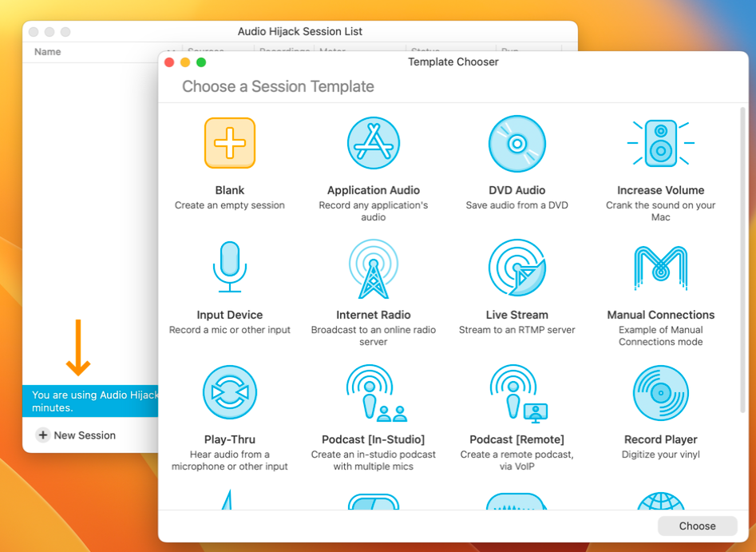756x552 pixels.
Task: Click the DVD Audio label
Action: pos(517,190)
